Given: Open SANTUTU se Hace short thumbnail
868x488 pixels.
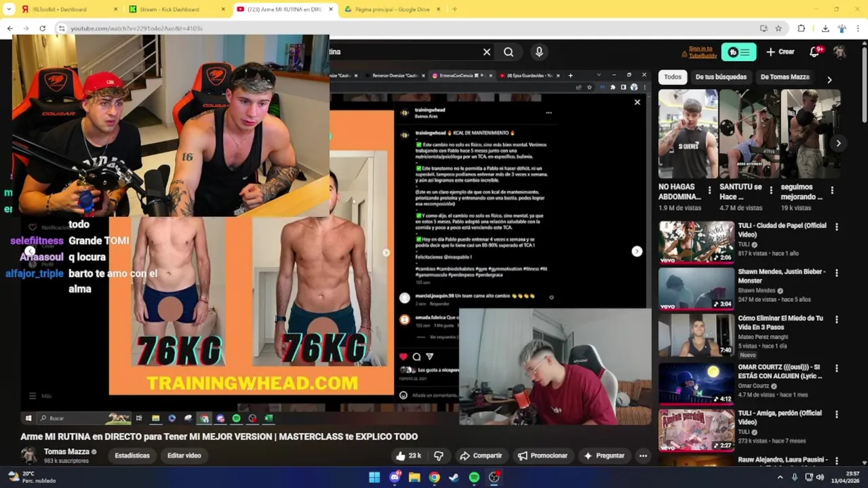Looking at the screenshot, I should (749, 134).
